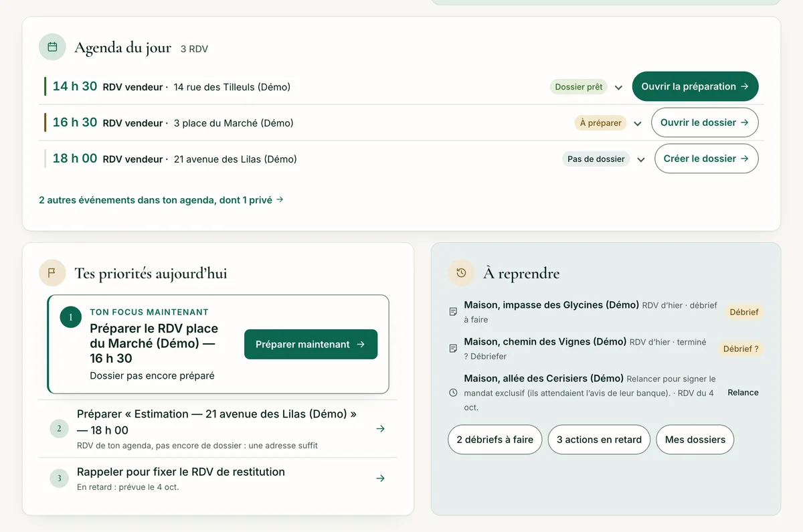Click the history clock icon beside À reprendre

click(461, 272)
